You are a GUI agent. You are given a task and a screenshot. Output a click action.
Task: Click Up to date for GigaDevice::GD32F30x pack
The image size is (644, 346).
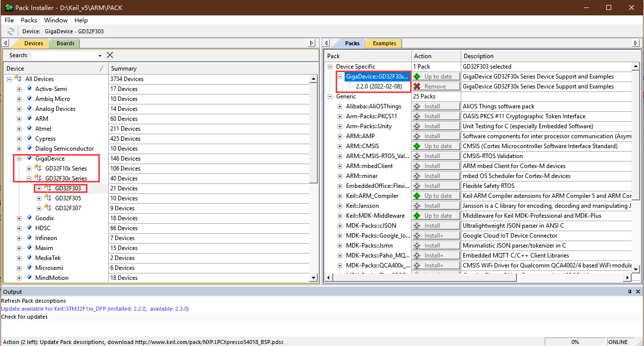pyautogui.click(x=436, y=77)
